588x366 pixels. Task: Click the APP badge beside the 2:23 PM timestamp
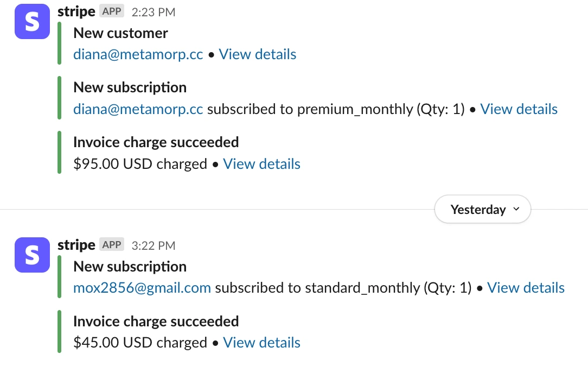112,11
